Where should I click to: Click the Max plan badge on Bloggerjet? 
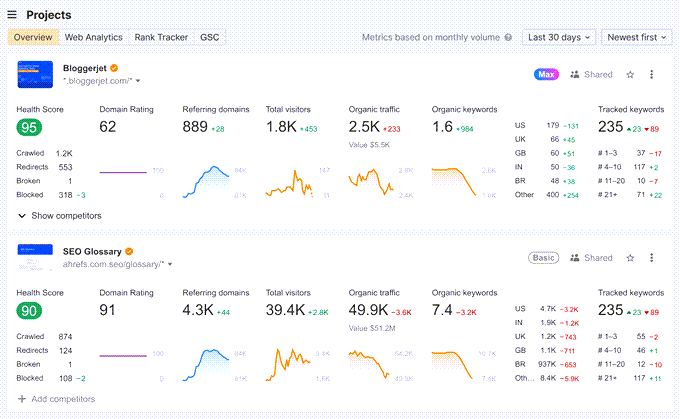(x=546, y=75)
